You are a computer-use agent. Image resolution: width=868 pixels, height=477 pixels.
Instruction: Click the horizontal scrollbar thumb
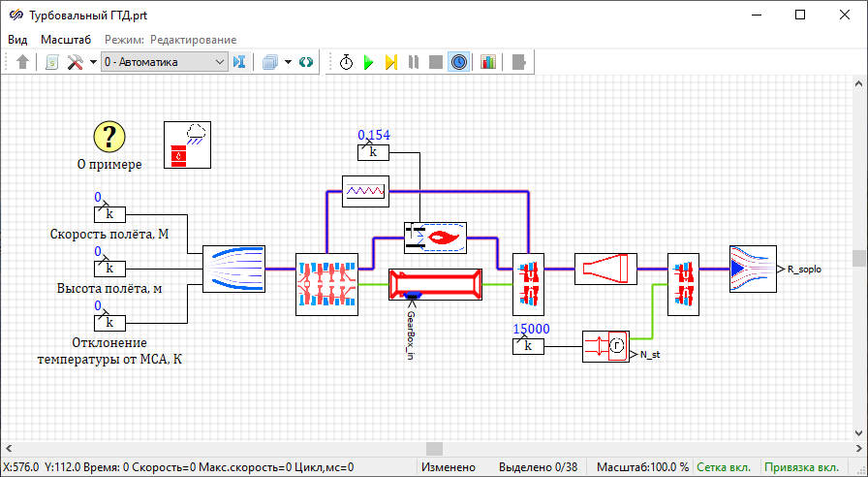pyautogui.click(x=434, y=449)
